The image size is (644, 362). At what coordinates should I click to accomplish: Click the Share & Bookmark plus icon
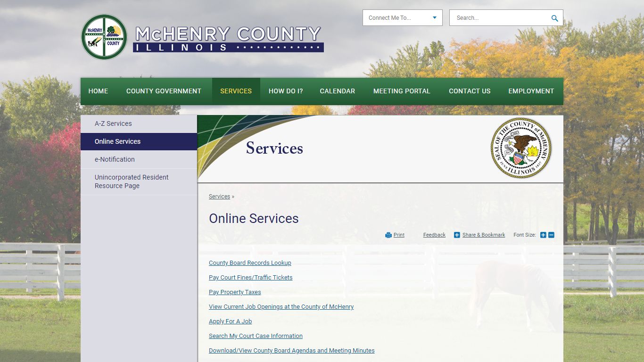457,235
